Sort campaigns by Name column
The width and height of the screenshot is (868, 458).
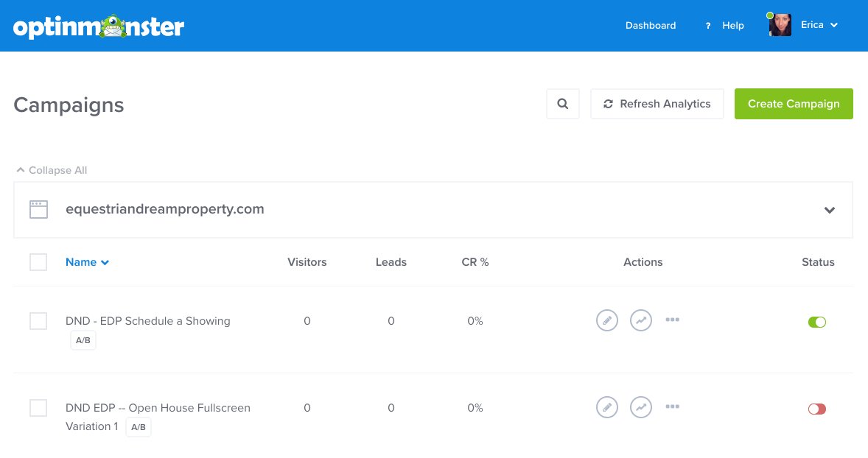pyautogui.click(x=87, y=262)
